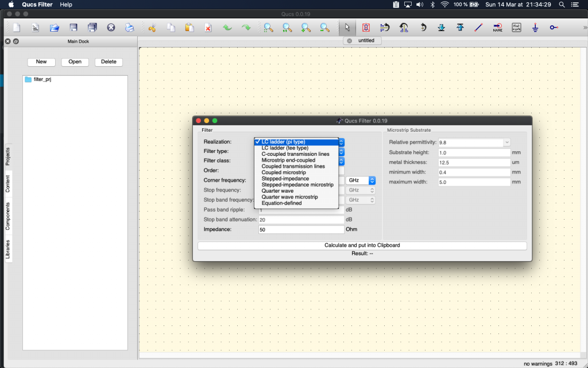Zoom out with the minus magnifier

325,28
